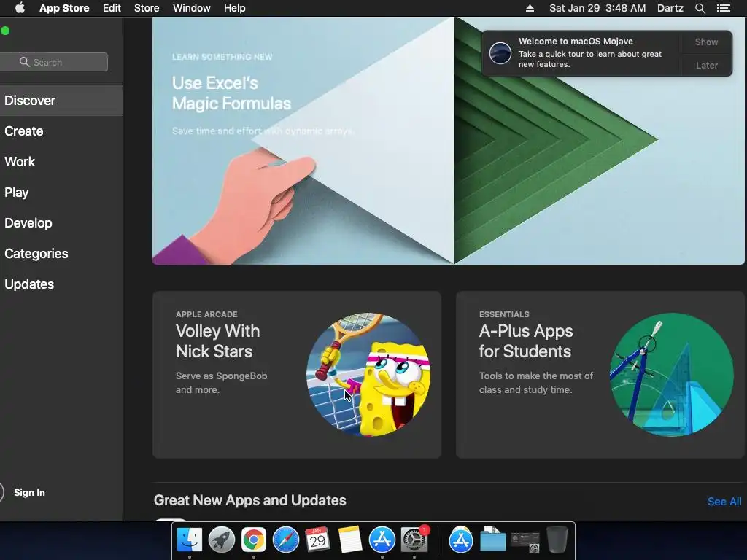The height and width of the screenshot is (560, 747).
Task: Click the SpongeBob tennis artwork
Action: (368, 375)
